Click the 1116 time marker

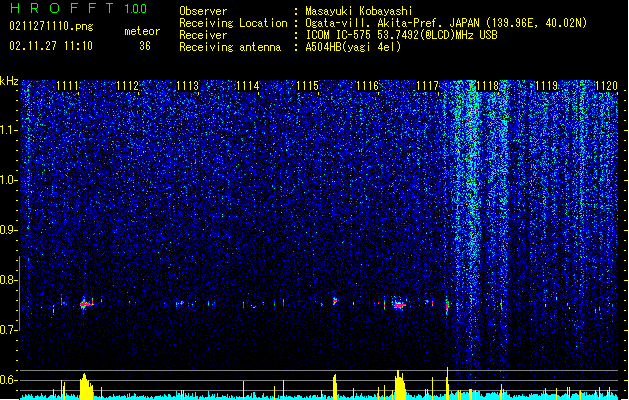click(x=367, y=86)
